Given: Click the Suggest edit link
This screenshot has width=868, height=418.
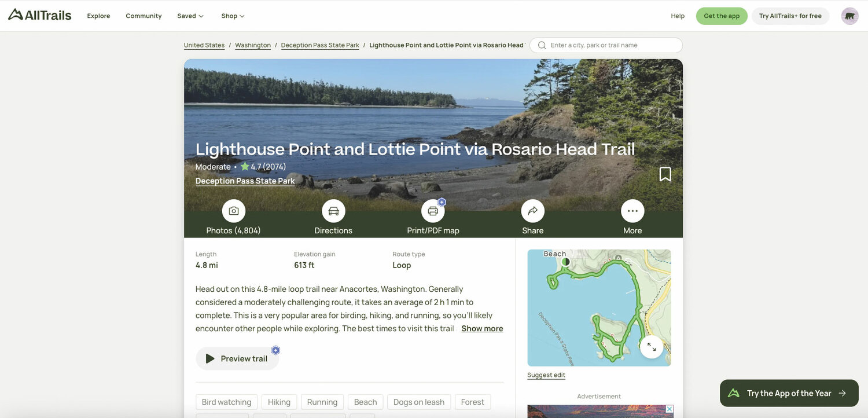Looking at the screenshot, I should coord(546,375).
